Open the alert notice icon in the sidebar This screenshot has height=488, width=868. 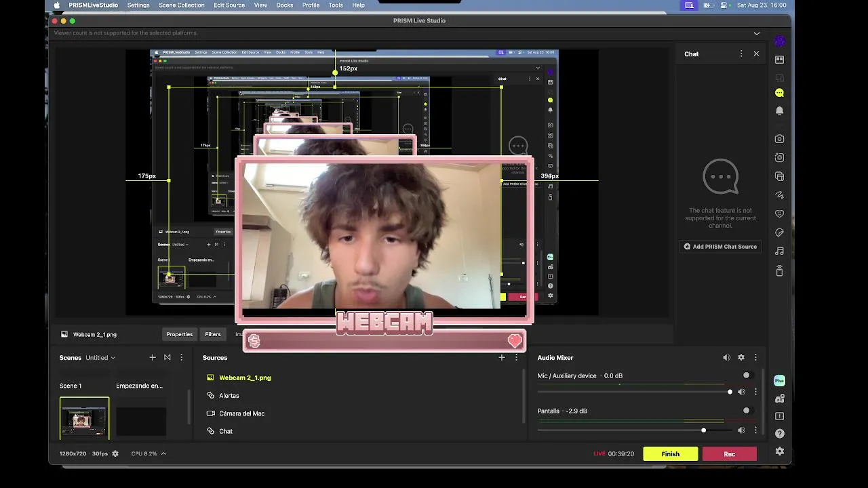click(779, 416)
